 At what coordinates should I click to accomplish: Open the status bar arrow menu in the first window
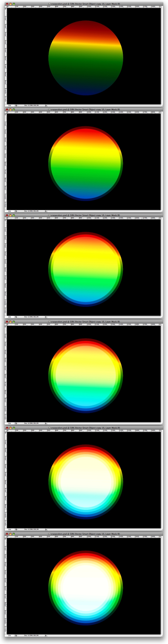tap(46, 105)
